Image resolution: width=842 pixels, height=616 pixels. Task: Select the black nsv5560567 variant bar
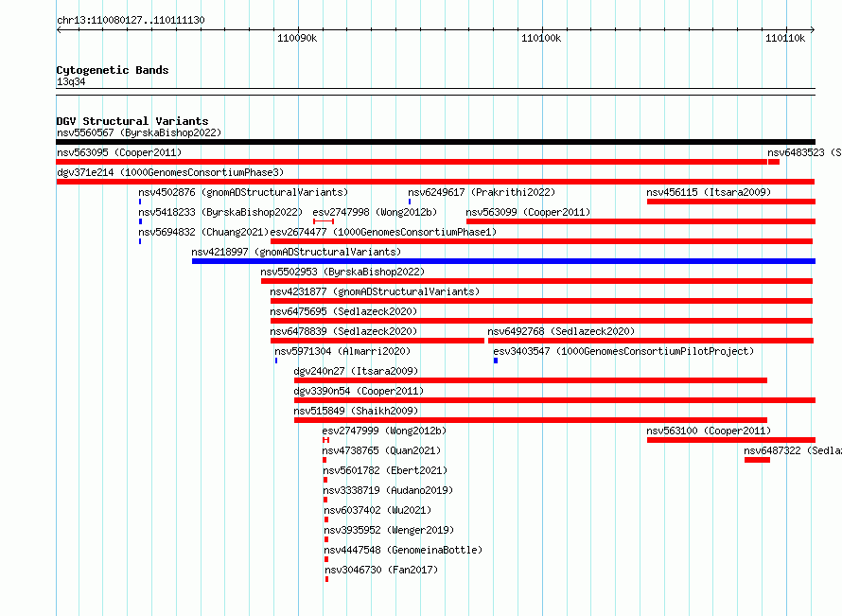click(435, 142)
